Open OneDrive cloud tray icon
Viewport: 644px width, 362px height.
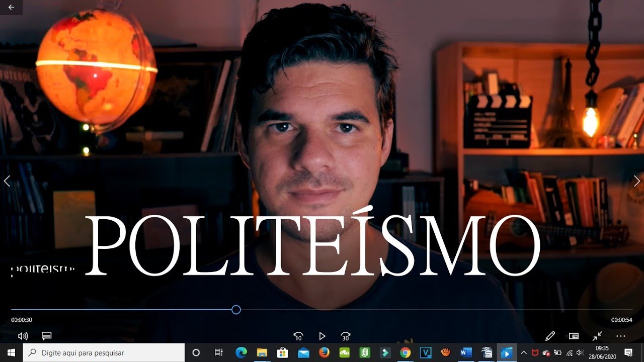[546, 353]
